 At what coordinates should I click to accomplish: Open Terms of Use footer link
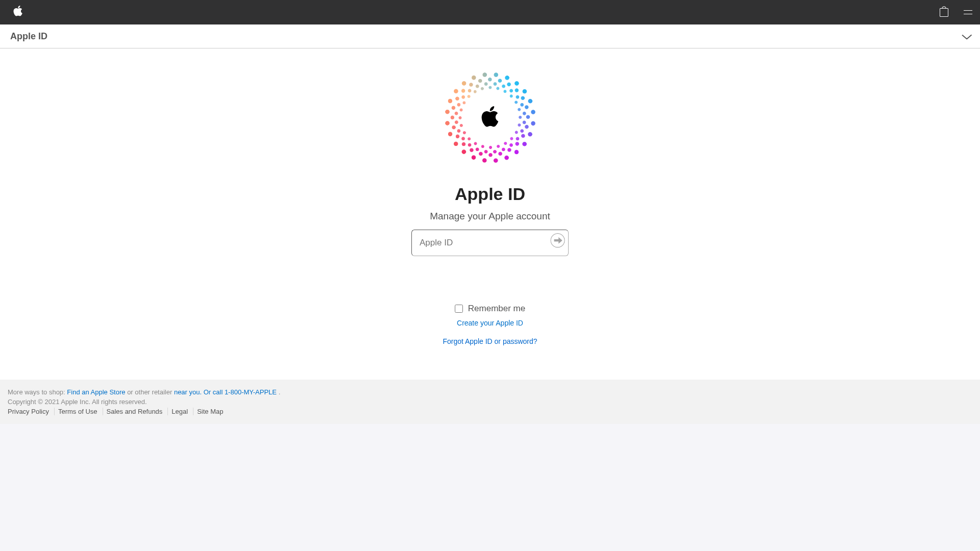78,412
